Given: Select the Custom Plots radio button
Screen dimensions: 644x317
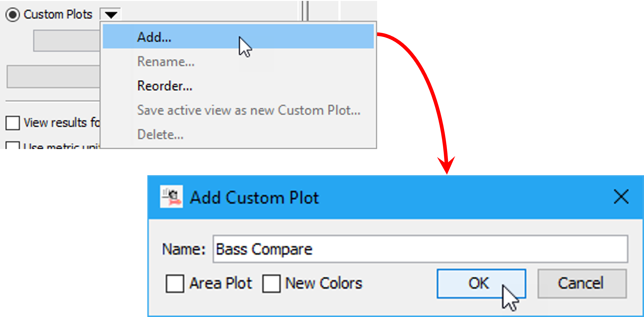Looking at the screenshot, I should click(13, 15).
